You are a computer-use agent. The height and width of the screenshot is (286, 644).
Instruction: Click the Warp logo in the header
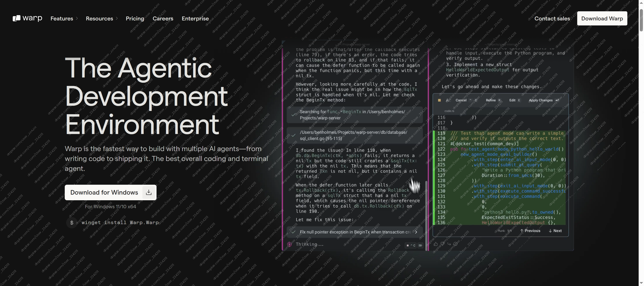click(27, 18)
